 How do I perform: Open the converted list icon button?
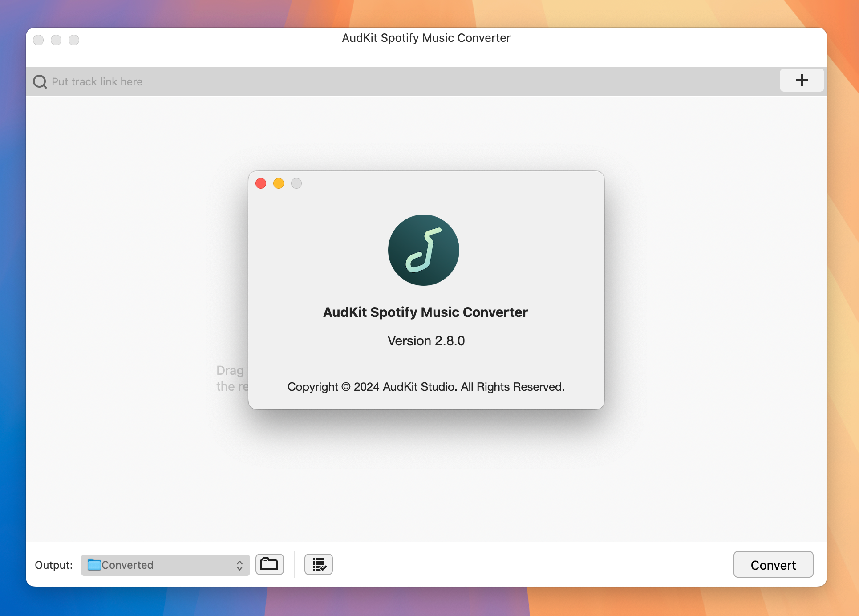(319, 564)
